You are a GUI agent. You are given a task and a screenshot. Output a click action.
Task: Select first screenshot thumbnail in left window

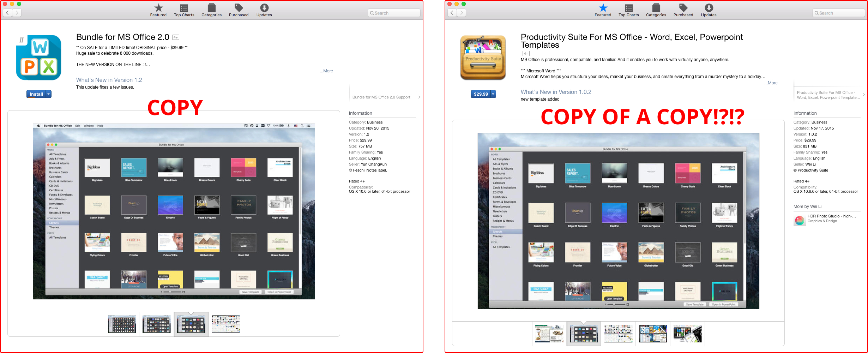pyautogui.click(x=122, y=324)
